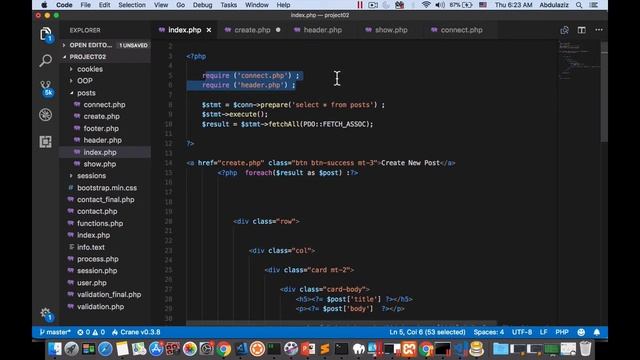Change file encoding via UTF-8
640x360 pixels.
point(522,332)
